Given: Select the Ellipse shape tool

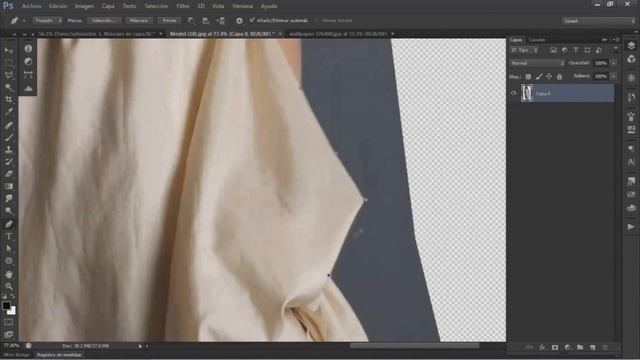Looking at the screenshot, I should [9, 261].
